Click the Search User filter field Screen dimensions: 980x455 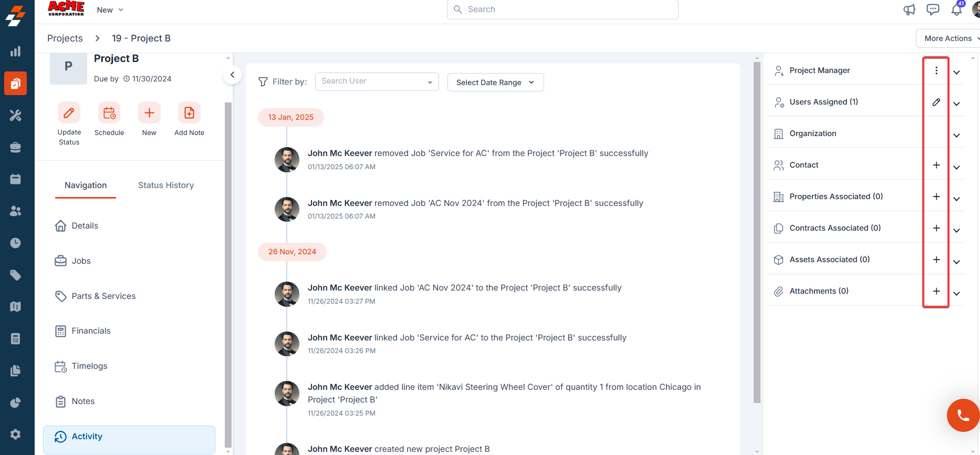[377, 81]
